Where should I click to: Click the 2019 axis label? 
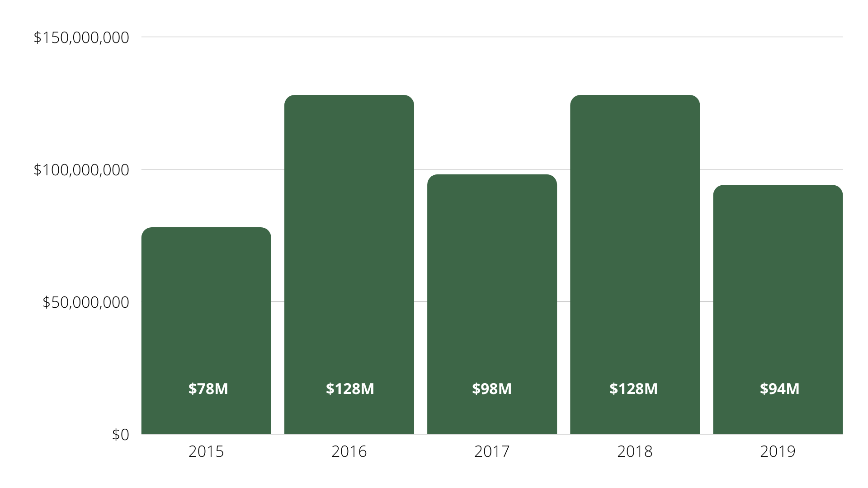coord(778,452)
